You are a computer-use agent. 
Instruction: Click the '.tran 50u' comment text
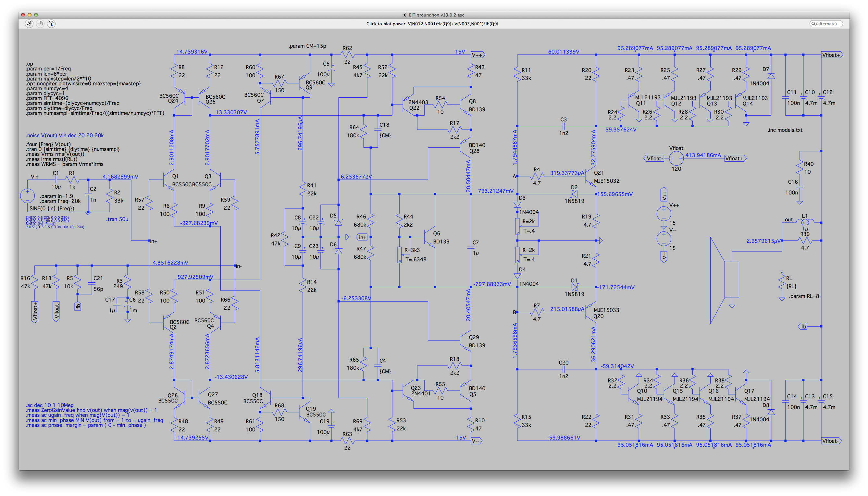(117, 219)
